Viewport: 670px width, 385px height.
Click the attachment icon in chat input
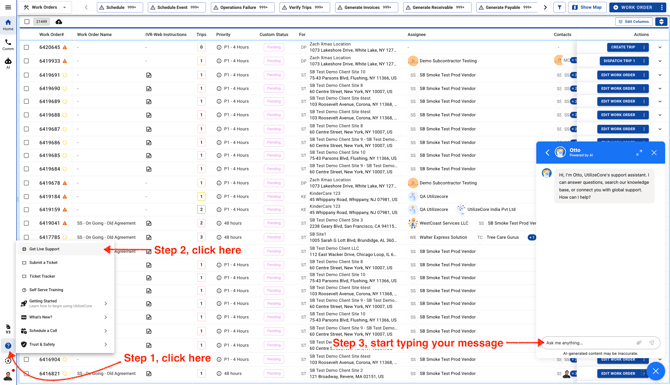tap(639, 343)
